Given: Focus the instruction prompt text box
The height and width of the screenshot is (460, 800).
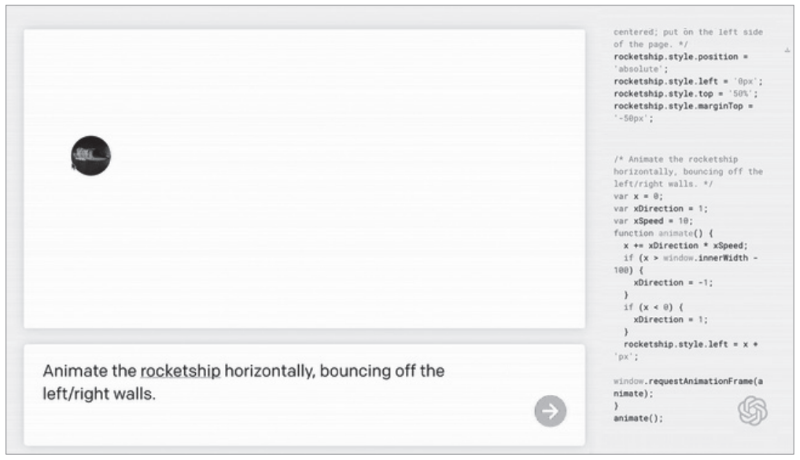Looking at the screenshot, I should coord(304,395).
